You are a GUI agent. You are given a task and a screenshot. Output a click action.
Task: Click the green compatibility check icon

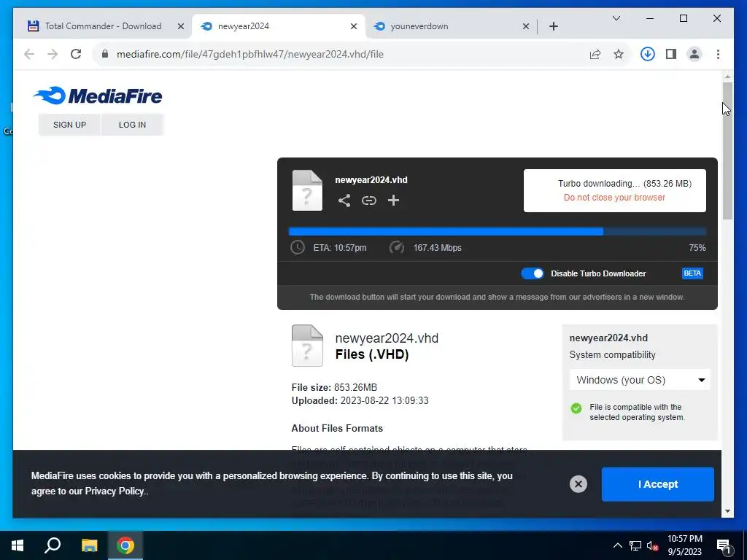pos(576,408)
